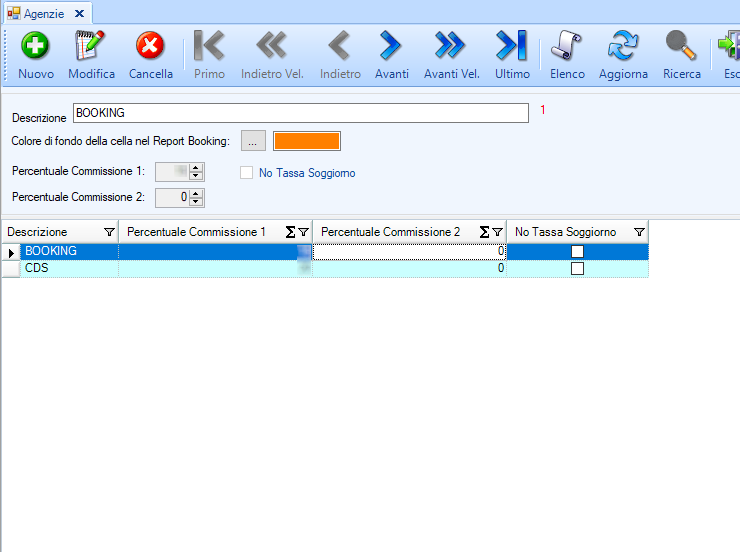
Task: Click the Cancella red delete icon
Action: (x=150, y=46)
